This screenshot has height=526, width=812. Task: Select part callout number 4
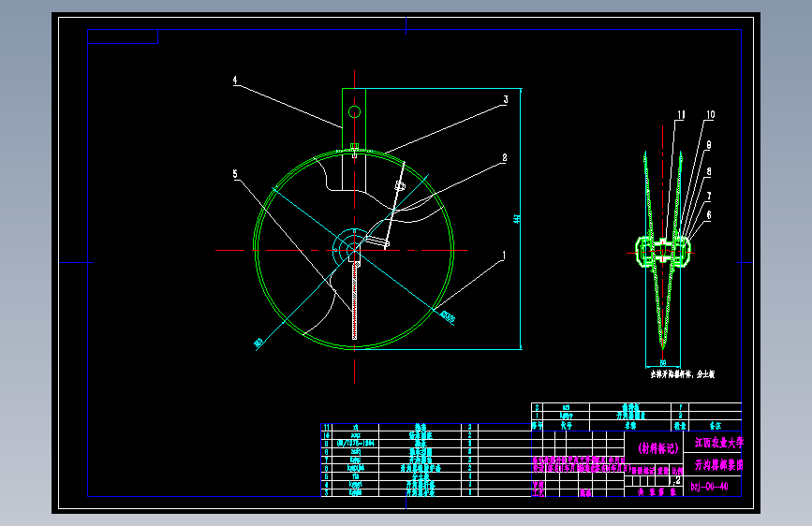coord(234,80)
